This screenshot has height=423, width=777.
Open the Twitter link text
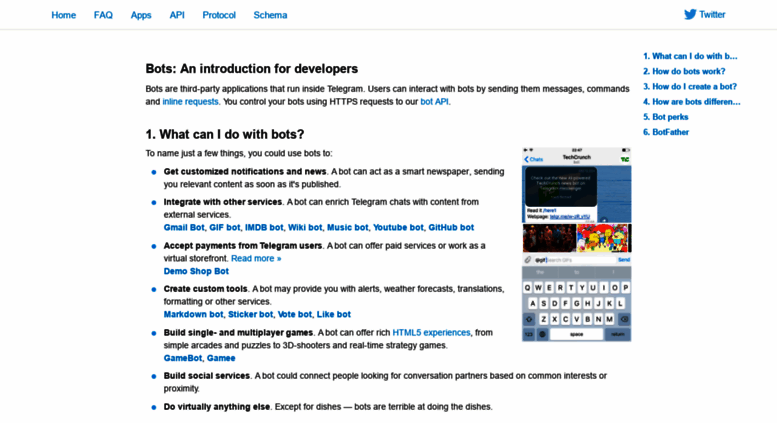(x=712, y=14)
